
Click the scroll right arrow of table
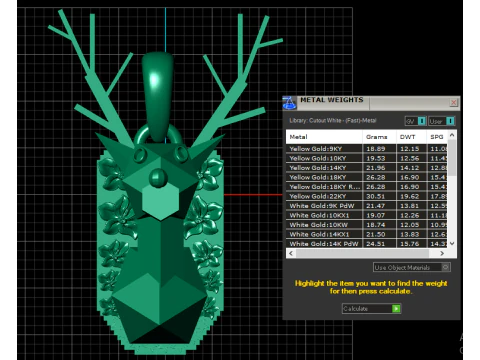[x=442, y=253]
